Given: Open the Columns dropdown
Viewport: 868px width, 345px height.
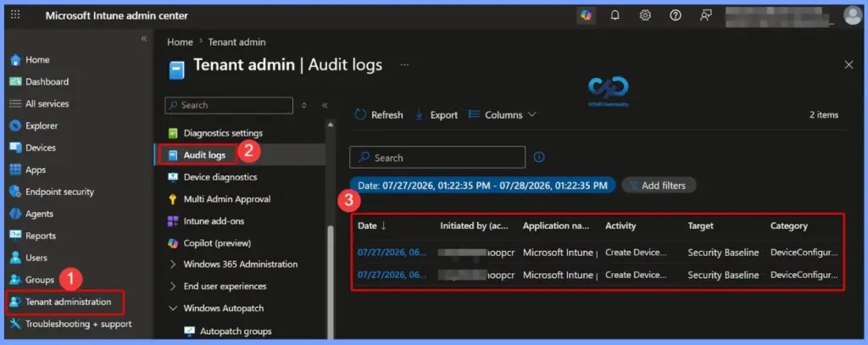Looking at the screenshot, I should click(503, 115).
